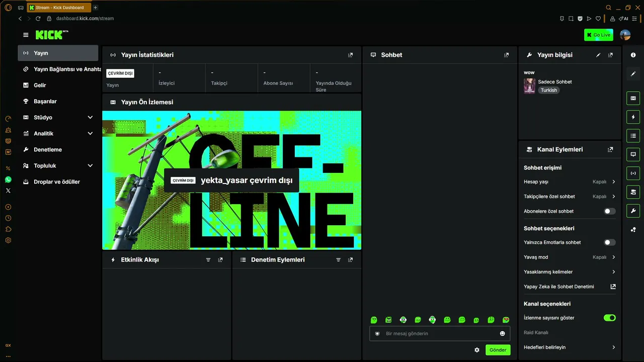Open Yasaklanmış kelimeler chevron
Image resolution: width=644 pixels, height=362 pixels.
(613, 272)
